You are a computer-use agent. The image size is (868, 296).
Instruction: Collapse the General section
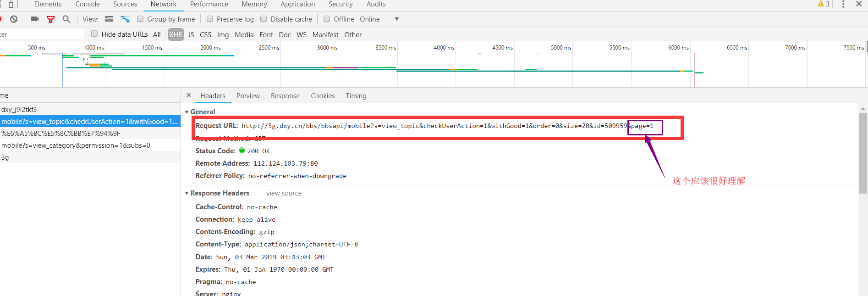point(187,112)
